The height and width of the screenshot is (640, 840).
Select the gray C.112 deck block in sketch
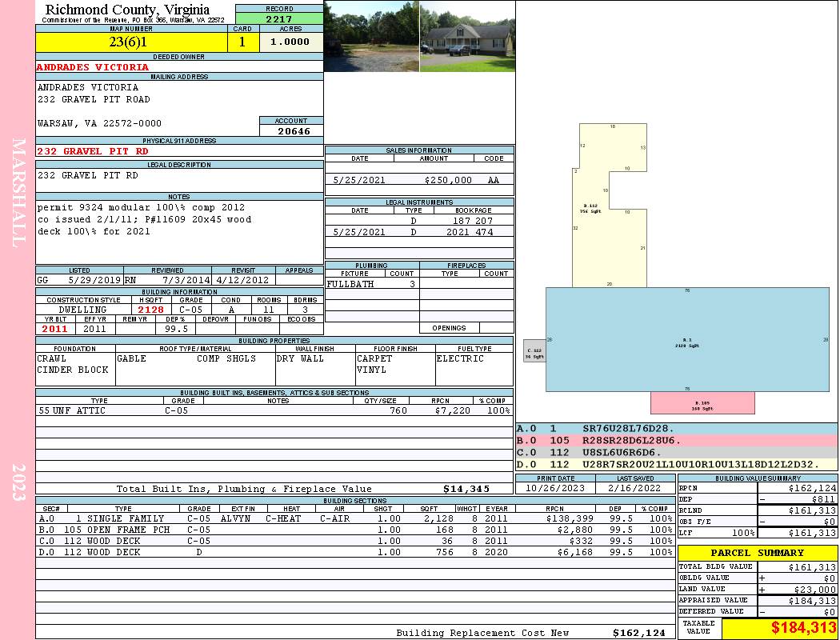pos(534,351)
